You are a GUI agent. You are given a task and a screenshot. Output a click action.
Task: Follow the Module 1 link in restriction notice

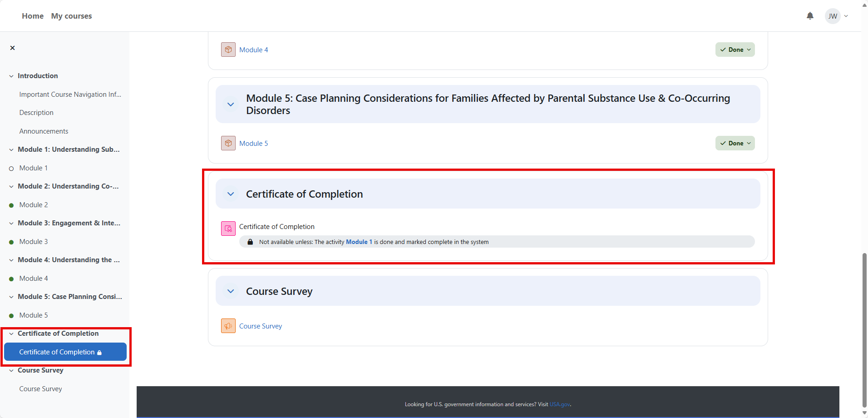(x=359, y=242)
